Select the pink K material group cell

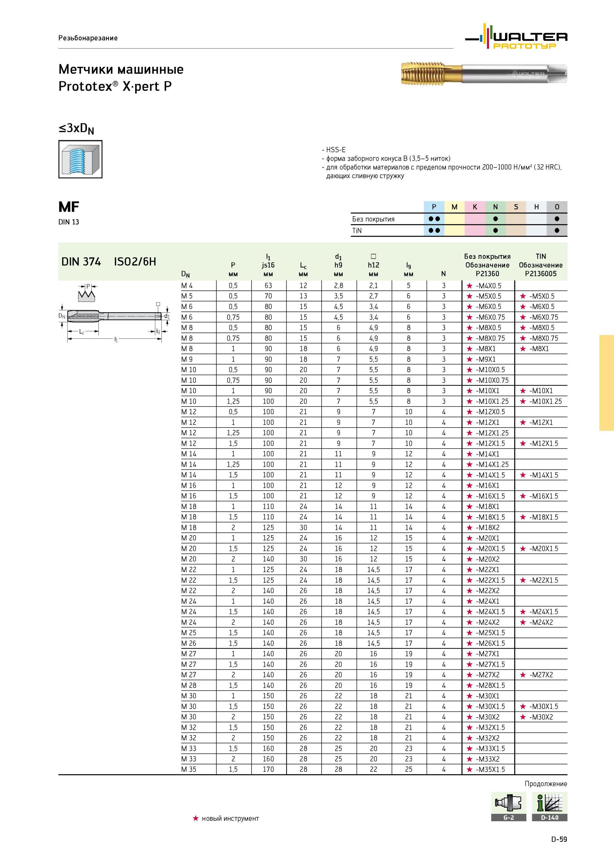click(x=475, y=207)
